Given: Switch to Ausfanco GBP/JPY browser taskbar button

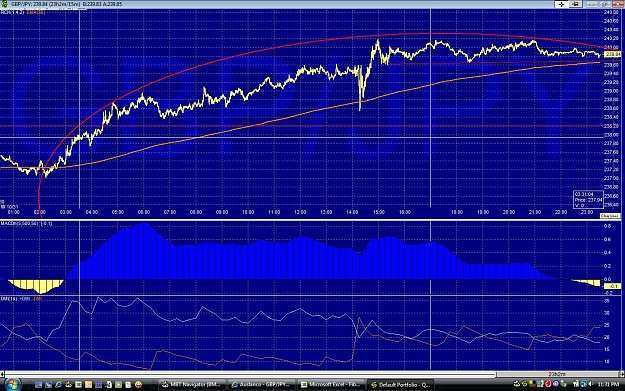Looking at the screenshot, I should 261,385.
